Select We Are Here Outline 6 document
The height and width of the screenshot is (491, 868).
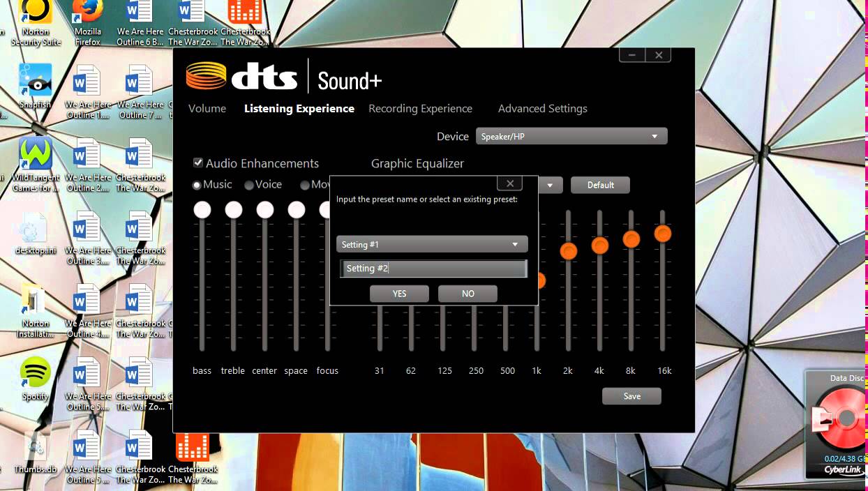(140, 23)
